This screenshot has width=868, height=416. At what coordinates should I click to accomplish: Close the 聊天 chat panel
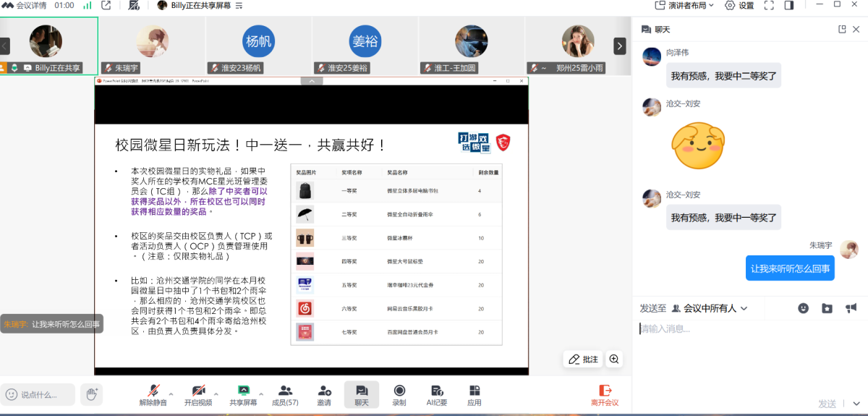coord(856,29)
